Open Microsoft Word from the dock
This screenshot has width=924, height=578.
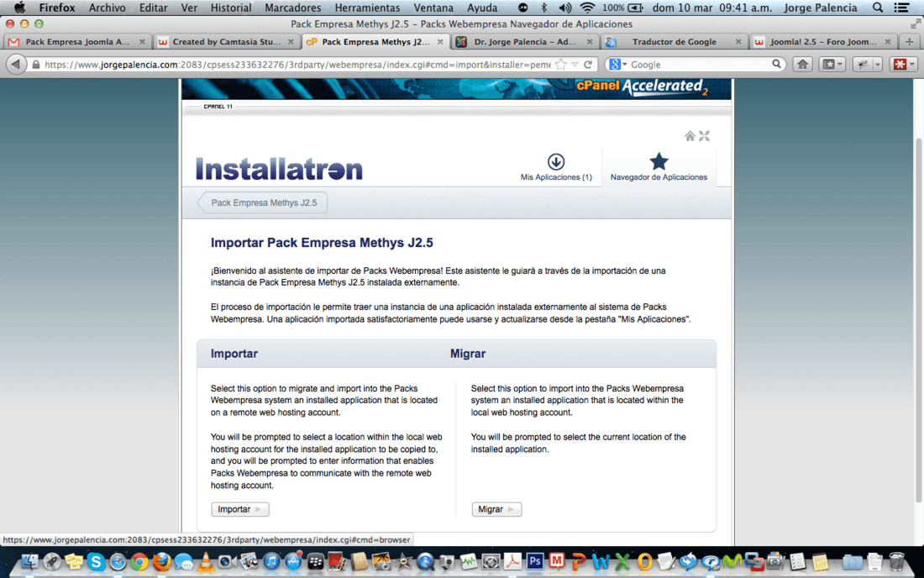point(601,562)
